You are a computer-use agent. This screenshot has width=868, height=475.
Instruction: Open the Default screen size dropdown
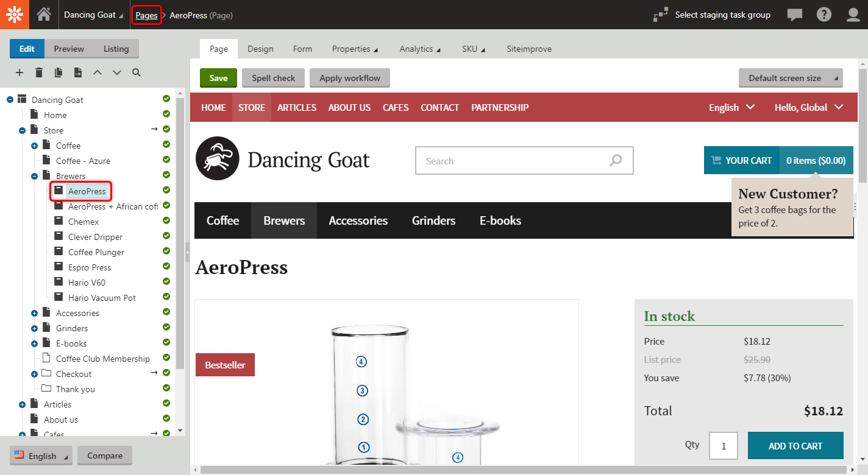(x=791, y=78)
